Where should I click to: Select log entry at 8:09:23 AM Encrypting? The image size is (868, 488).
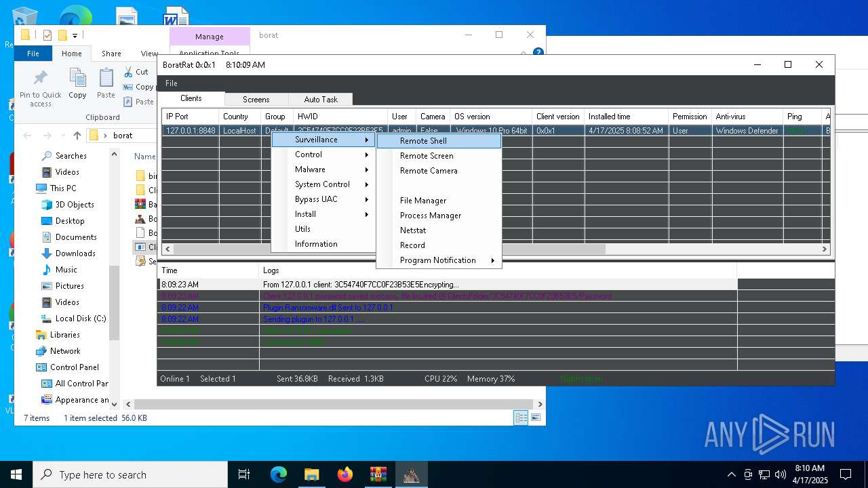coord(449,285)
